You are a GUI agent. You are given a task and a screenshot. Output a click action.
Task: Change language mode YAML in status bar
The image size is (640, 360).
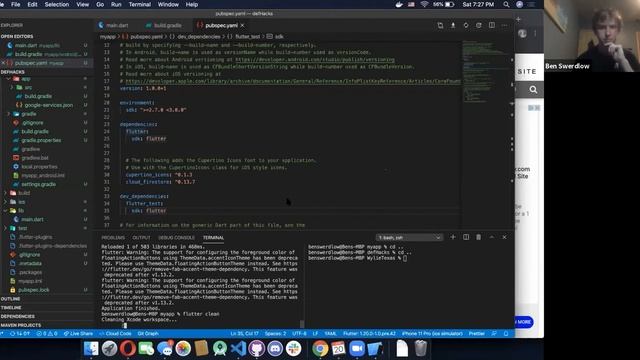click(x=330, y=333)
